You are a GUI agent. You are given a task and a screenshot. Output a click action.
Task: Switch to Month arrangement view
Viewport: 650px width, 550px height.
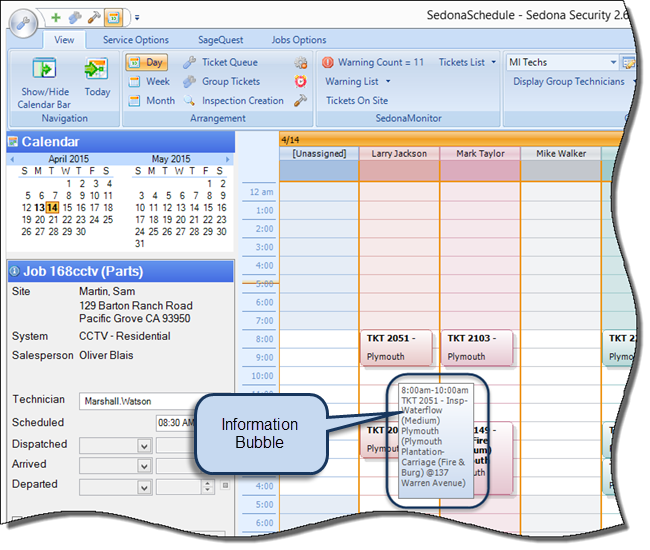pyautogui.click(x=151, y=101)
